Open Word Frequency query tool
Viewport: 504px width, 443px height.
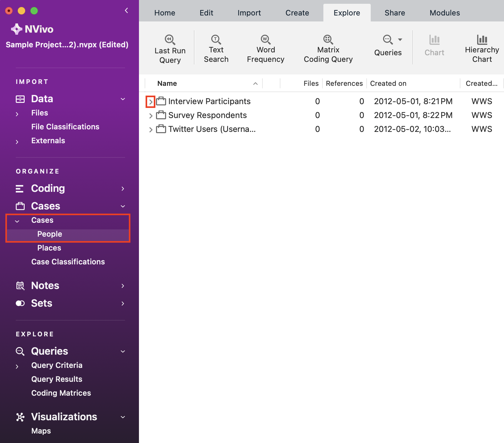[x=266, y=49]
